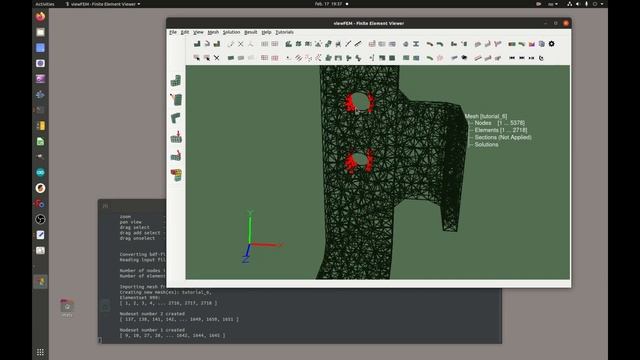The height and width of the screenshot is (360, 640).
Task: Open Arduino IDE from the dock
Action: (x=40, y=173)
